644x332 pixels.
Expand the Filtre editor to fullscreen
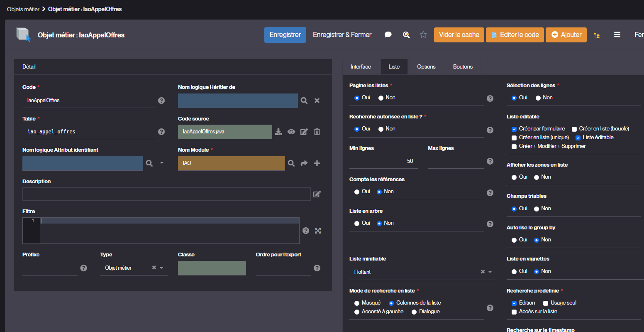coord(318,231)
